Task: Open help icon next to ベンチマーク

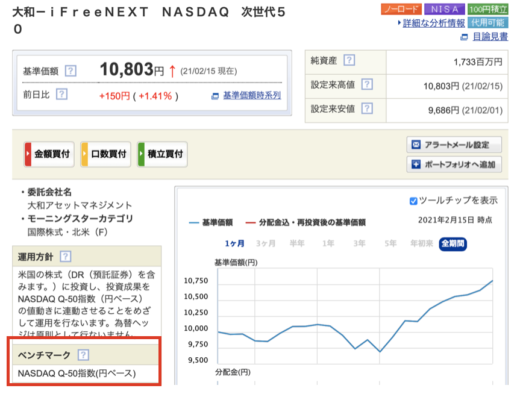Action: [x=83, y=355]
